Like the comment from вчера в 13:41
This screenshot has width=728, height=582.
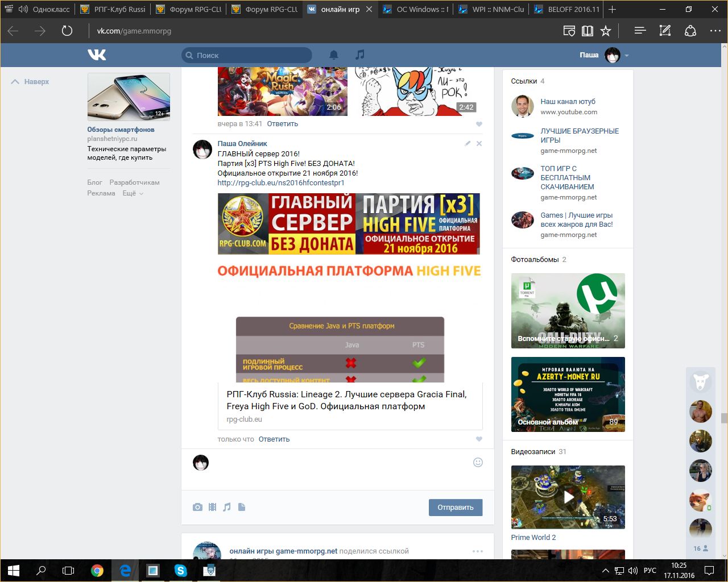point(479,124)
